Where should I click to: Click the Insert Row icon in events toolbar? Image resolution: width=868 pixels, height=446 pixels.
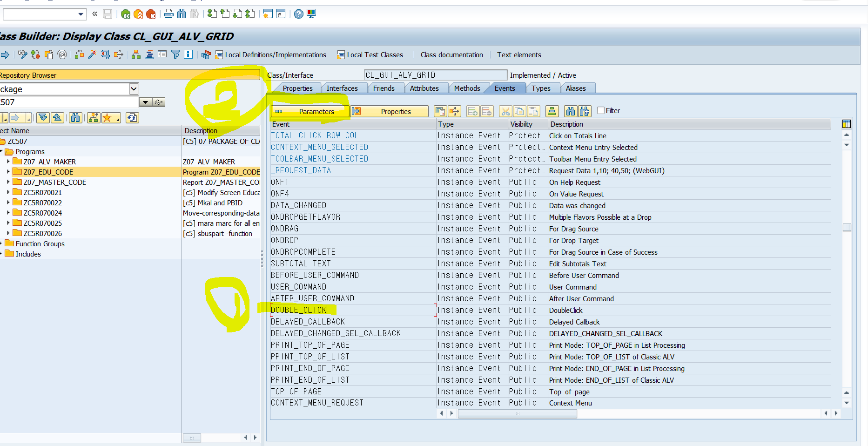tap(473, 111)
